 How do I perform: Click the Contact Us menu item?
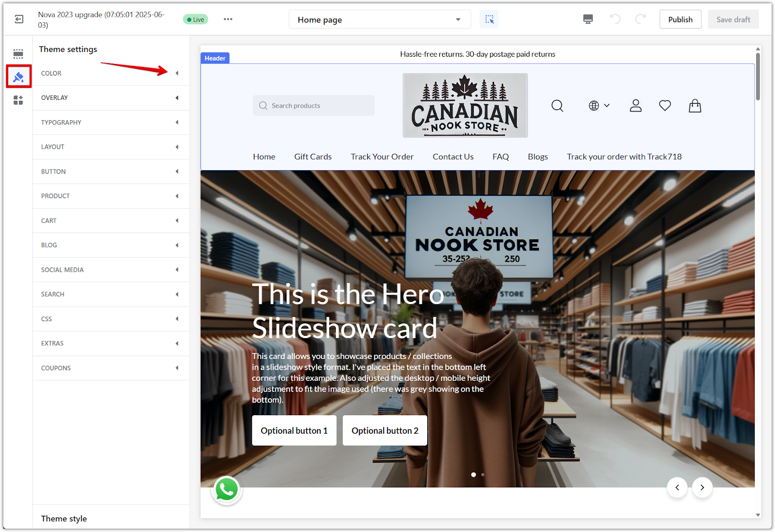[453, 156]
